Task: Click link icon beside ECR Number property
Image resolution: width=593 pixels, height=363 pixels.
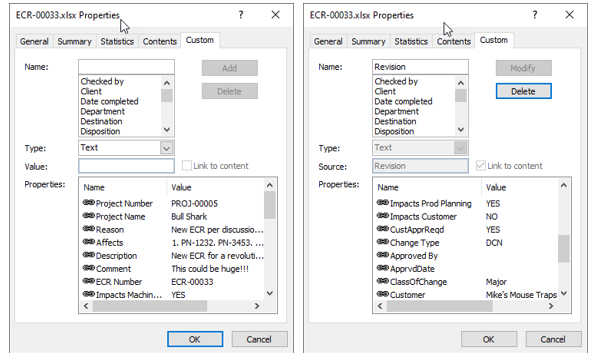Action: (88, 281)
